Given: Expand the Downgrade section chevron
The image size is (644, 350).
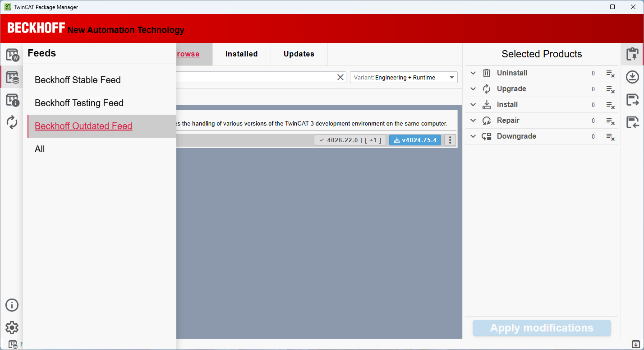Looking at the screenshot, I should click(473, 136).
